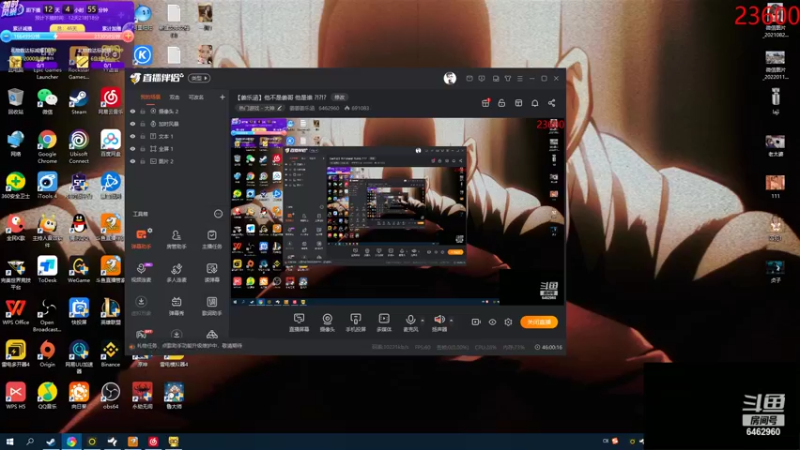Switch to the third scene tab

click(x=196, y=97)
